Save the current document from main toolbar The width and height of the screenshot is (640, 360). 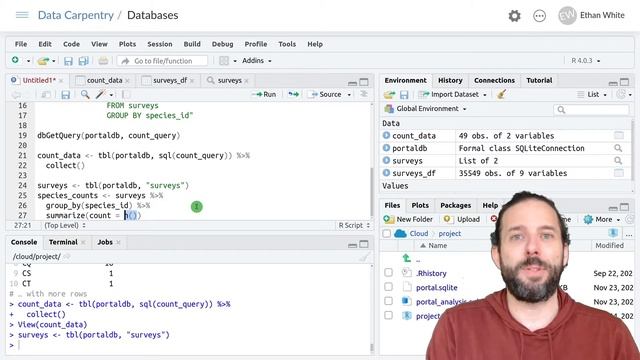point(68,61)
